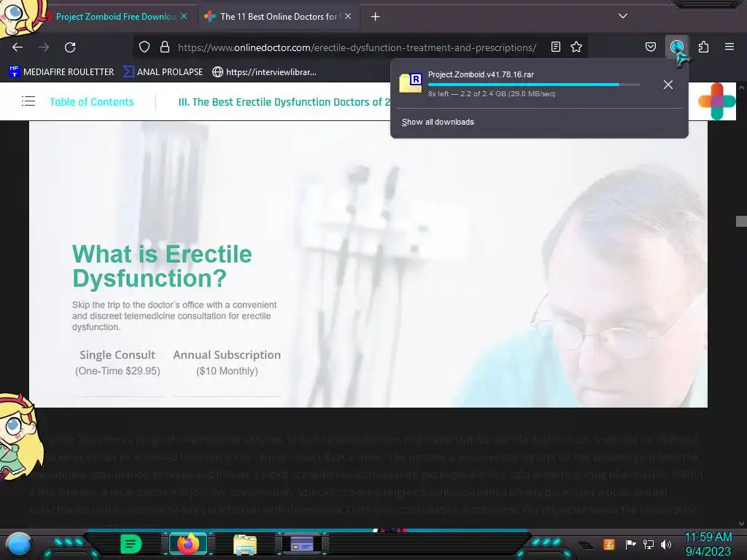The height and width of the screenshot is (560, 747).
Task: Open the green notes app in taskbar
Action: (131, 544)
